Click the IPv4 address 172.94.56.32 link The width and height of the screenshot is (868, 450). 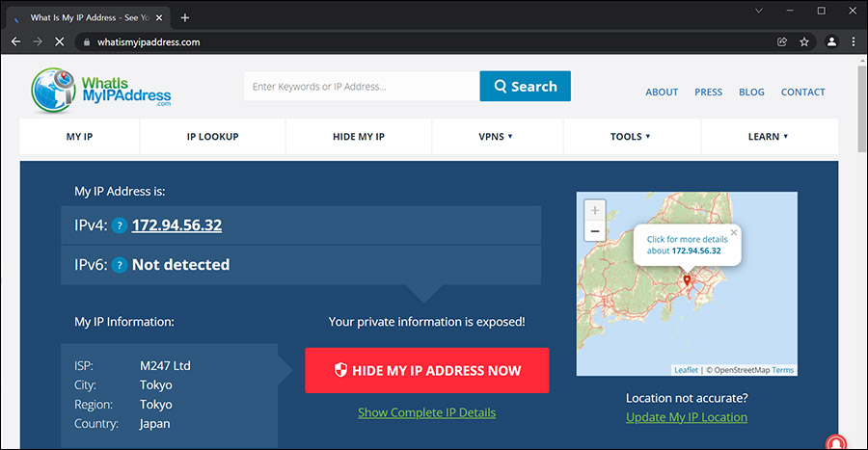tap(176, 225)
